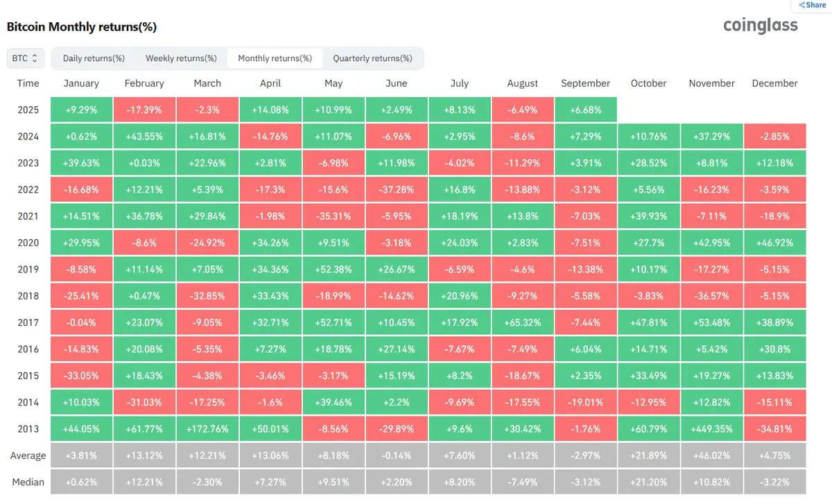Select the Monthly returns(%) tab

(275, 58)
